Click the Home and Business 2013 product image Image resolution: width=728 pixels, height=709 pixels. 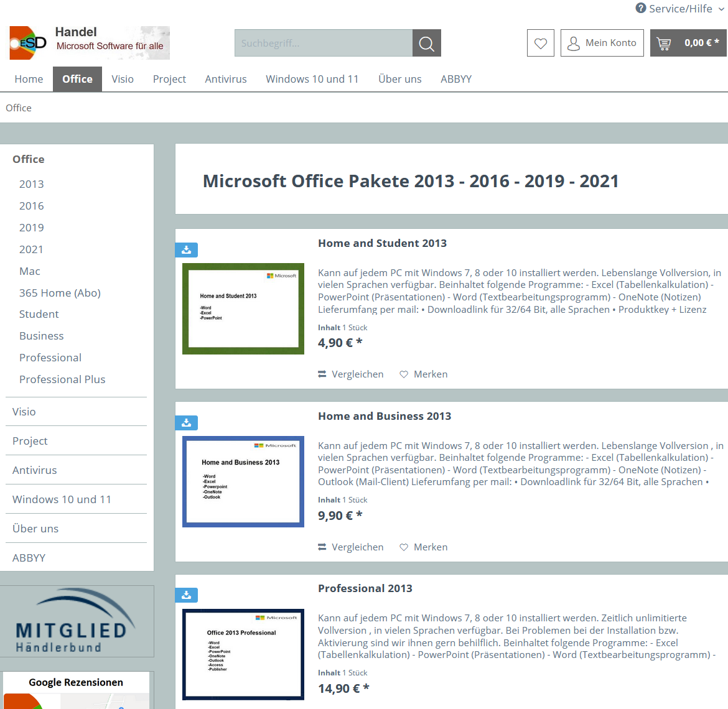click(243, 482)
